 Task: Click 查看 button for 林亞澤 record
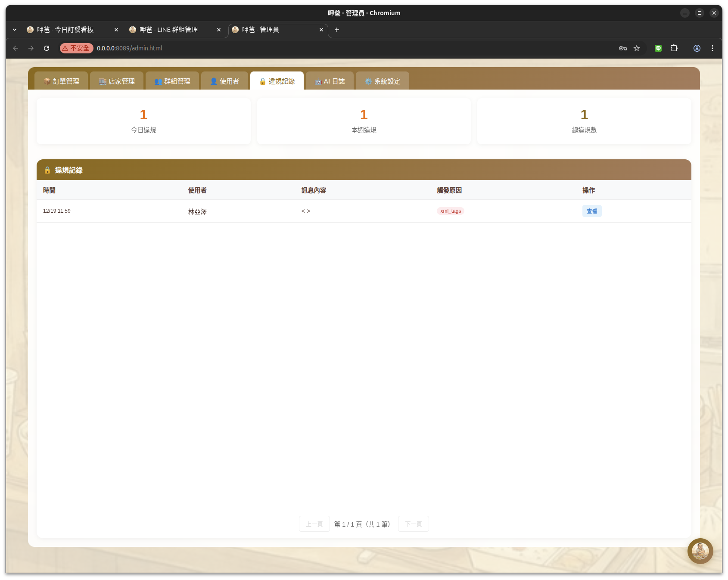click(591, 211)
